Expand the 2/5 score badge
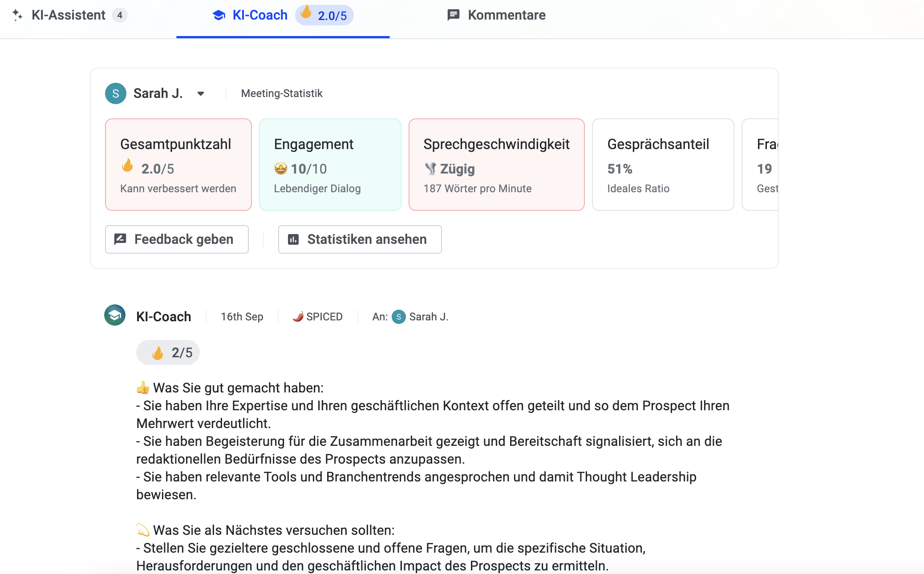924x574 pixels. click(x=168, y=352)
